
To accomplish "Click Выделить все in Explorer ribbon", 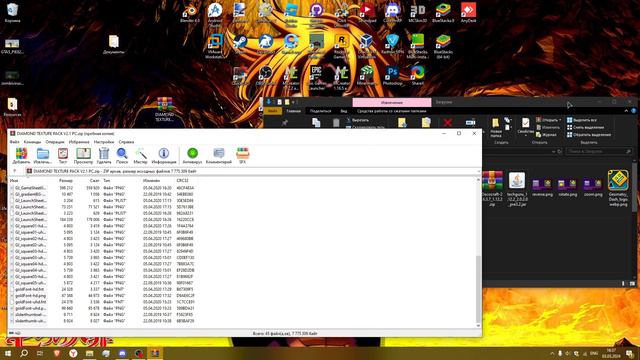I will click(582, 120).
